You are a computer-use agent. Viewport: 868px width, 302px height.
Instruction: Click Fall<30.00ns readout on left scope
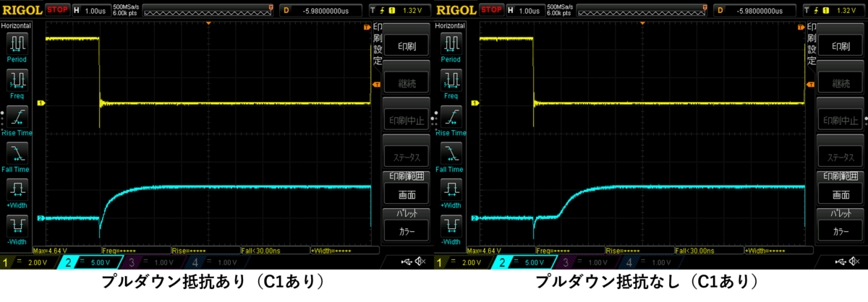(x=276, y=250)
